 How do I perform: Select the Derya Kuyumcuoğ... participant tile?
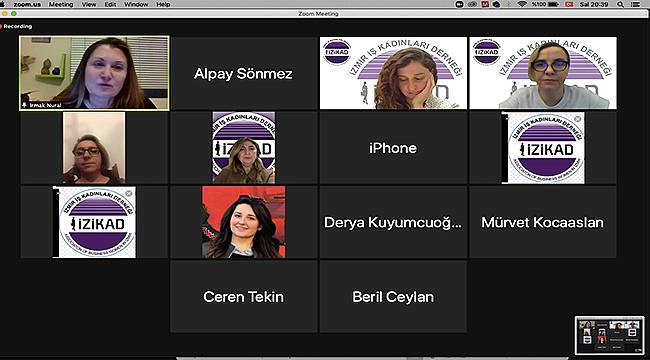tap(393, 222)
